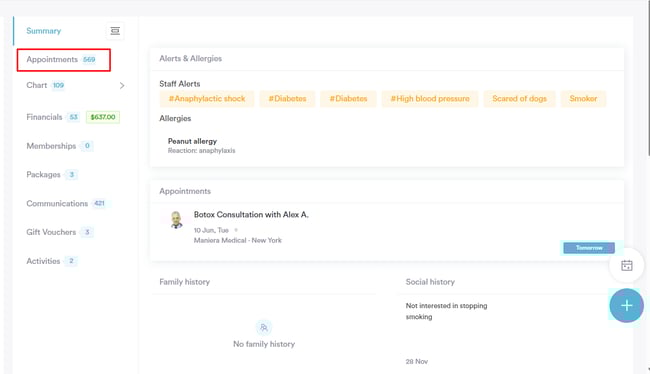The width and height of the screenshot is (650, 374).
Task: Select the #High blood pressure alert tag
Action: [430, 99]
